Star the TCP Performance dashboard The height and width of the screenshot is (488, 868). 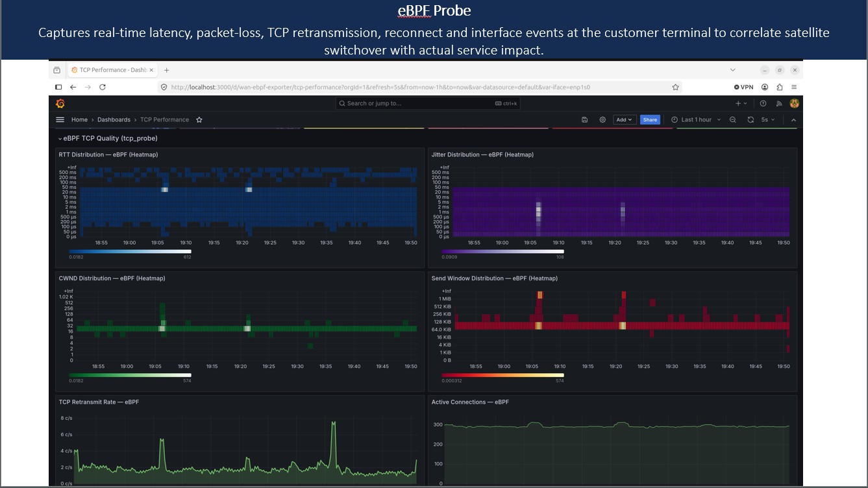(199, 119)
